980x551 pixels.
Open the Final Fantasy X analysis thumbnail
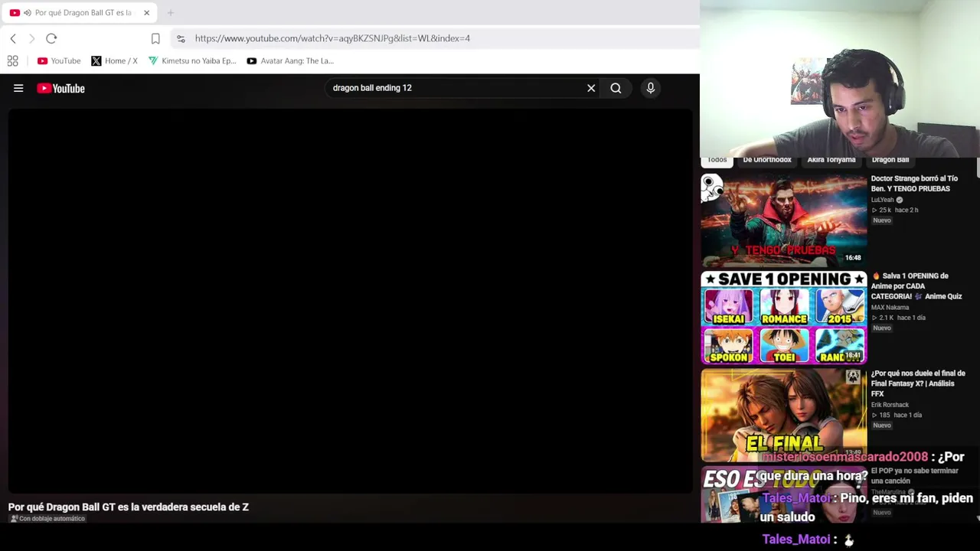click(x=784, y=415)
